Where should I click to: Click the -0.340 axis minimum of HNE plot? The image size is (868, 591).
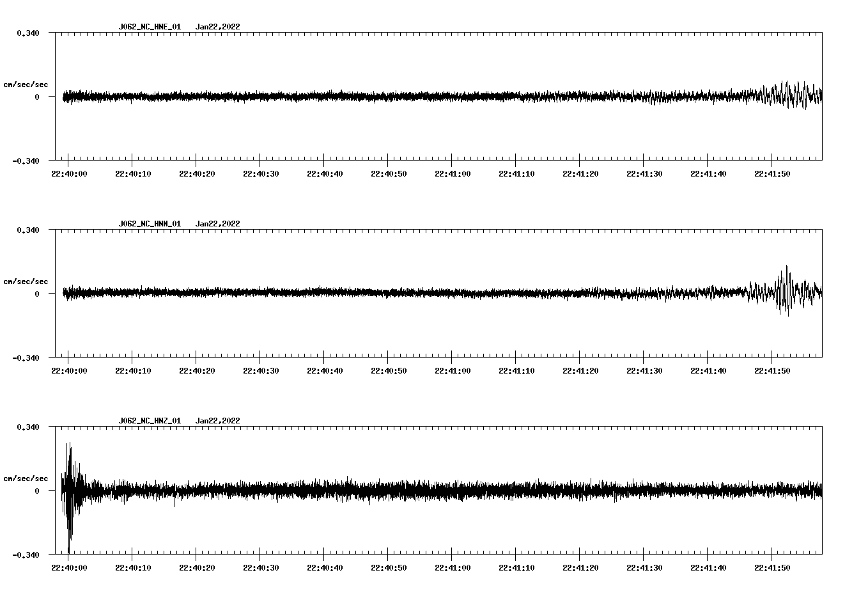point(26,161)
